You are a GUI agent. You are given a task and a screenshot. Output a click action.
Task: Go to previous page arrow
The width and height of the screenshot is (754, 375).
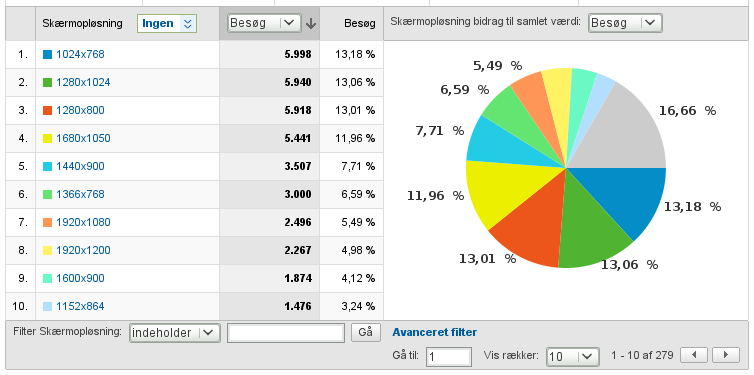pyautogui.click(x=694, y=355)
